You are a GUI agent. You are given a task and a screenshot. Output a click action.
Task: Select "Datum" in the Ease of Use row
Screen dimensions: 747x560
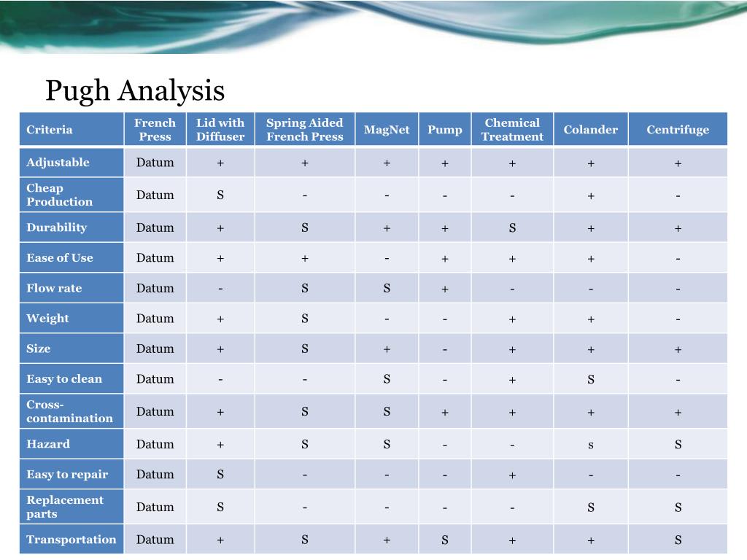click(x=155, y=257)
